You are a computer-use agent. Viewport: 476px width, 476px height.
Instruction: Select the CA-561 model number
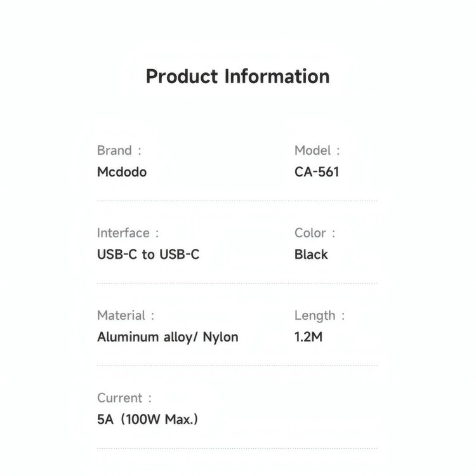(317, 172)
